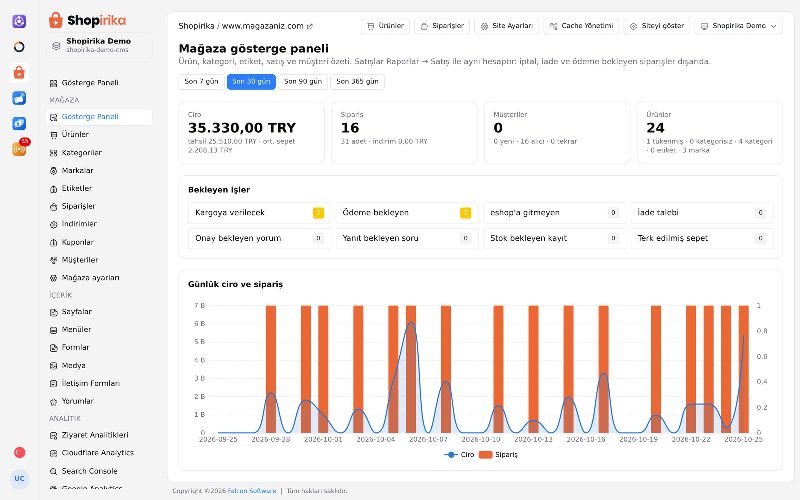Click the Ciro 35.330,00 TRY card
This screenshot has width=800, height=500.
click(251, 133)
